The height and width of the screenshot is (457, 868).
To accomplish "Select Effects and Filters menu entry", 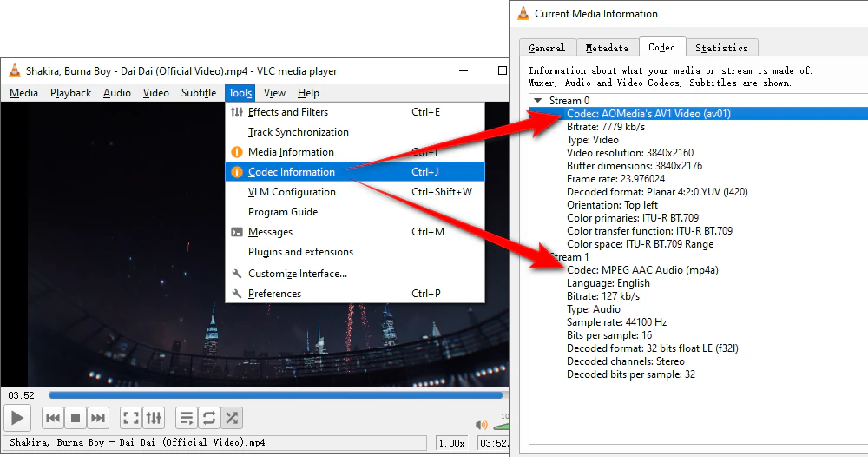I will coord(355,112).
